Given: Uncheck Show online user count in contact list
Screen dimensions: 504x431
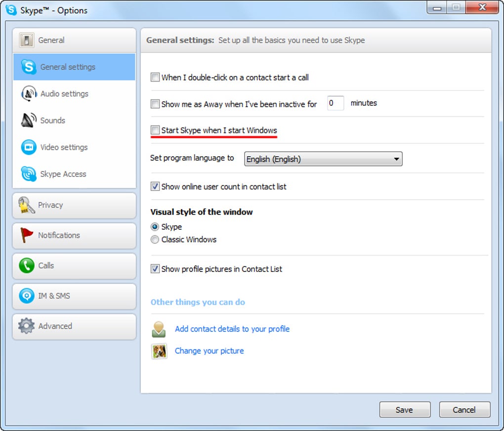Looking at the screenshot, I should click(x=155, y=186).
